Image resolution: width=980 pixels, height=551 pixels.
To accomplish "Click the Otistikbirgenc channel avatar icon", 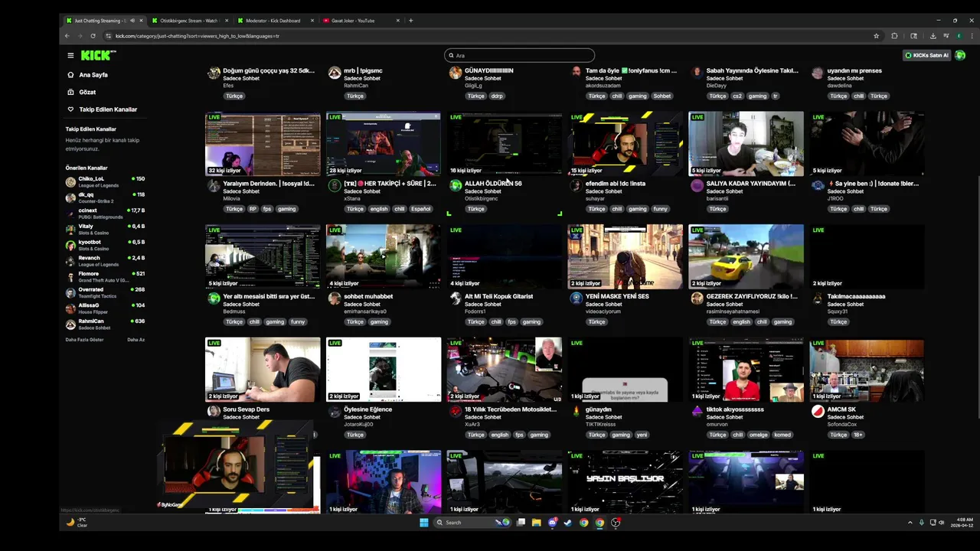I will click(x=456, y=185).
